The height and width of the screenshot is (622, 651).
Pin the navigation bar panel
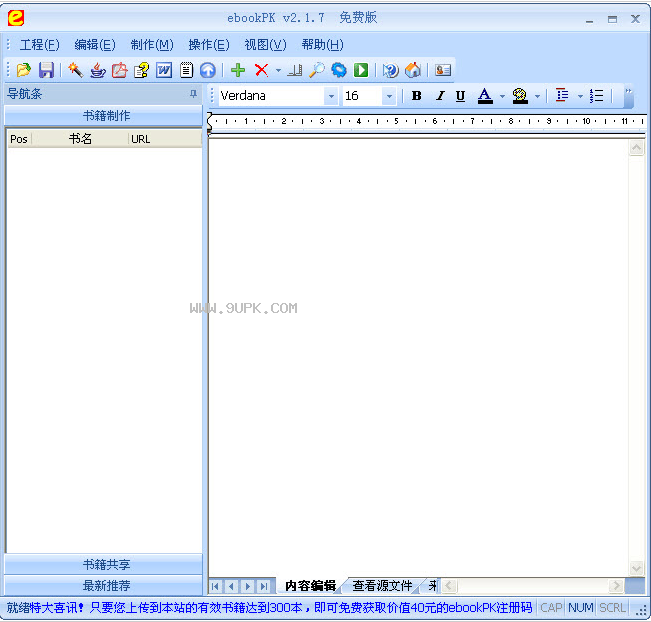click(x=193, y=93)
